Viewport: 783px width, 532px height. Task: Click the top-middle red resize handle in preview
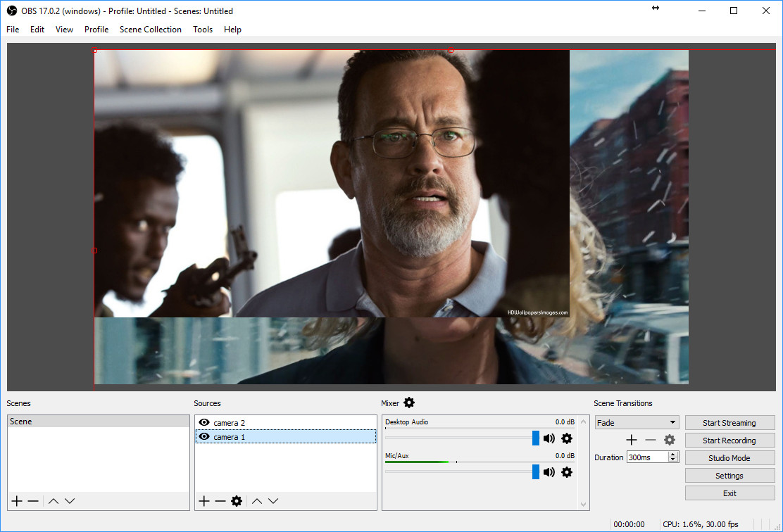pos(451,50)
